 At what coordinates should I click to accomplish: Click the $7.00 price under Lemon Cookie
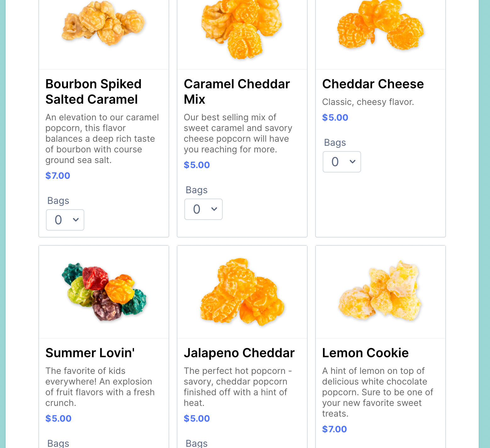coord(334,429)
